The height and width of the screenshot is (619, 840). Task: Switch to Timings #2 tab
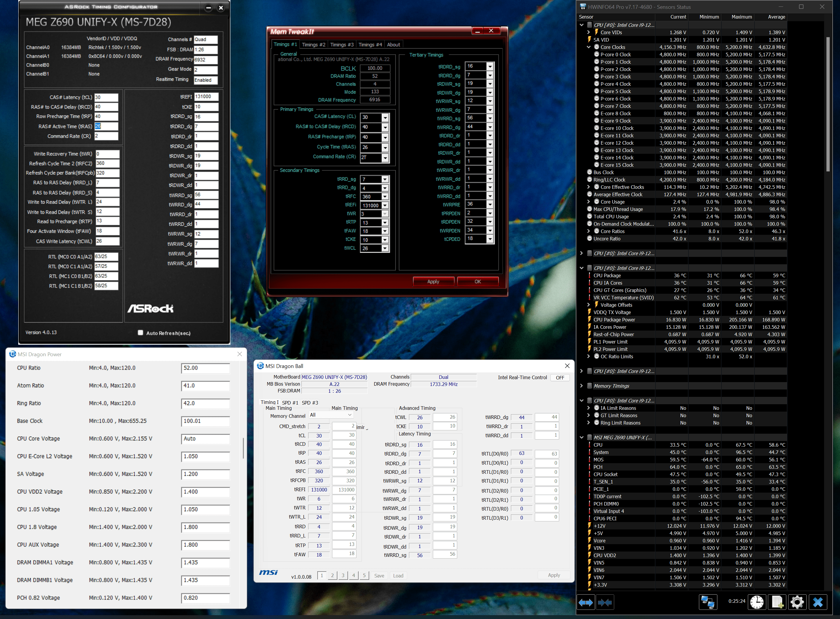tap(313, 44)
